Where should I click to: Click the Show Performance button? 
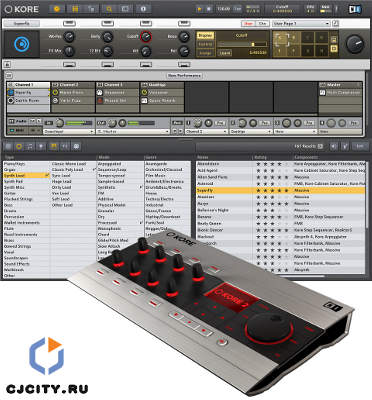(x=184, y=76)
